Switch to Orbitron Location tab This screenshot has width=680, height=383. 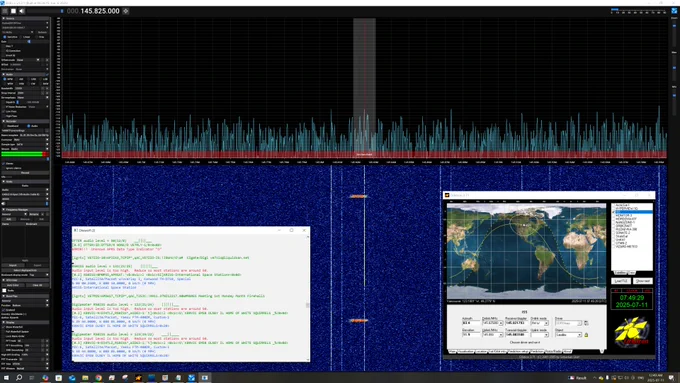click(x=481, y=351)
